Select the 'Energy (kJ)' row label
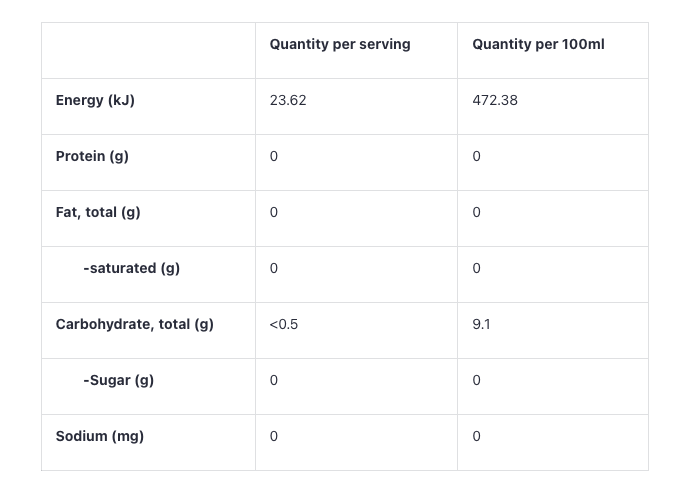Viewport: 692px width, 492px height. click(x=95, y=101)
